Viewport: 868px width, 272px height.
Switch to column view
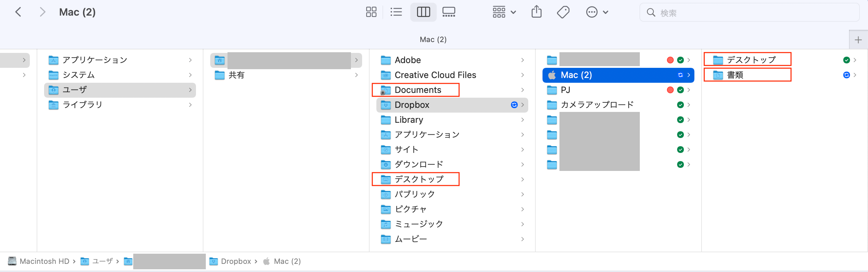click(423, 12)
